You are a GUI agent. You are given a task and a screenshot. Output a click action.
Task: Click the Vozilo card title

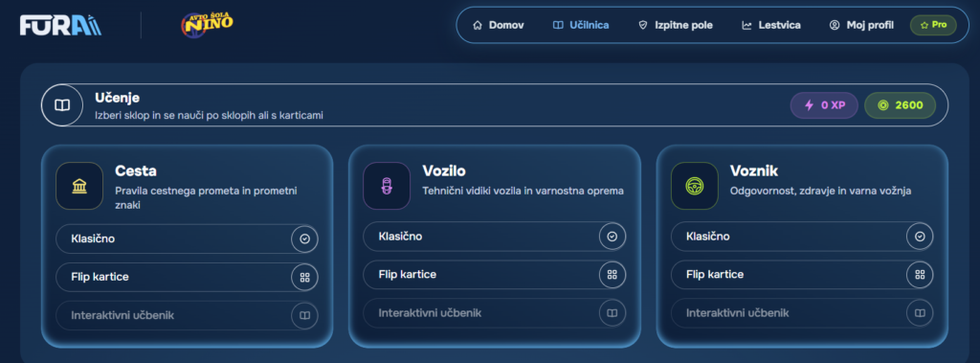pos(444,170)
